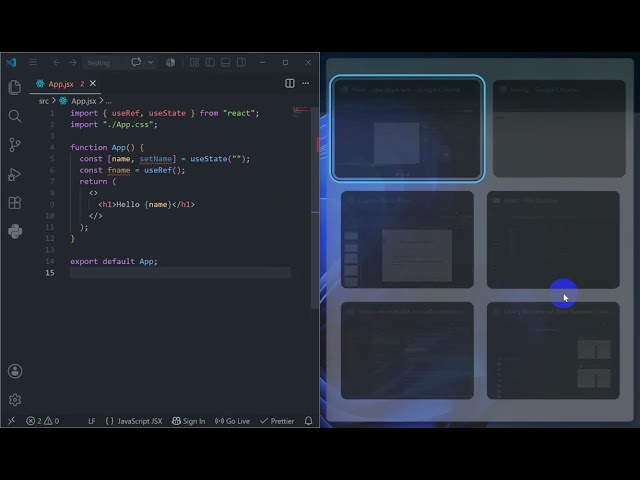Select the PowerPoint window thumbnail in snap assist
Screen dimensions: 640x480
tap(407, 240)
